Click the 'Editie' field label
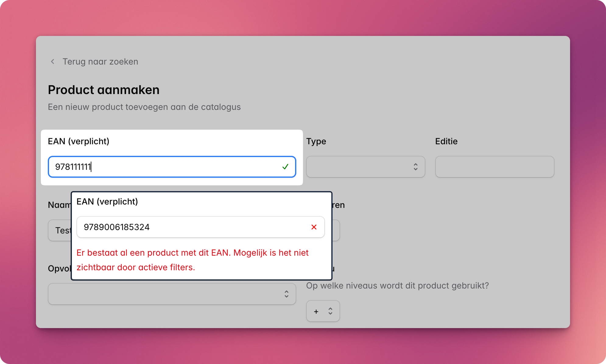This screenshot has width=606, height=364. (x=446, y=141)
